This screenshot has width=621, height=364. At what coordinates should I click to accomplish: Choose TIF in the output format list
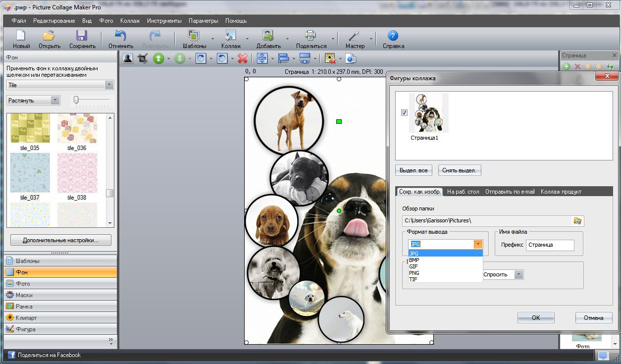click(x=413, y=279)
